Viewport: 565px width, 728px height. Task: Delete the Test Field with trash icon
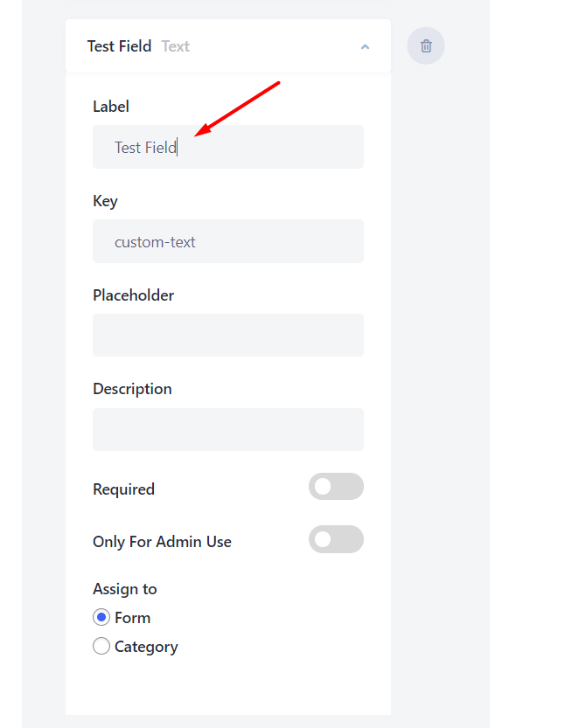tap(426, 46)
